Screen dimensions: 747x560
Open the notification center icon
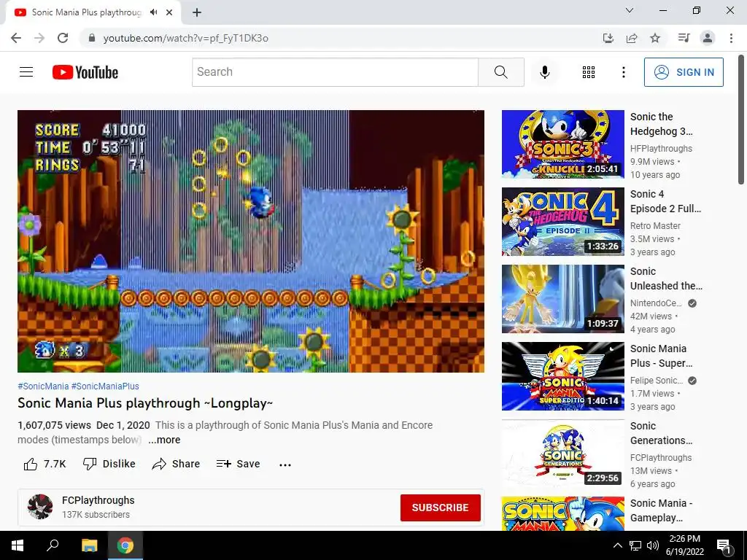(x=724, y=545)
